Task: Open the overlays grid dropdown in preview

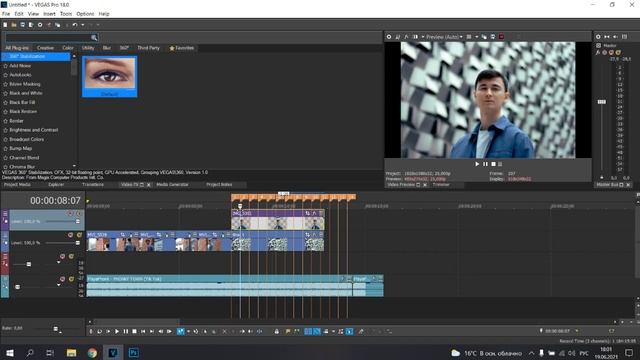Action: [476, 37]
